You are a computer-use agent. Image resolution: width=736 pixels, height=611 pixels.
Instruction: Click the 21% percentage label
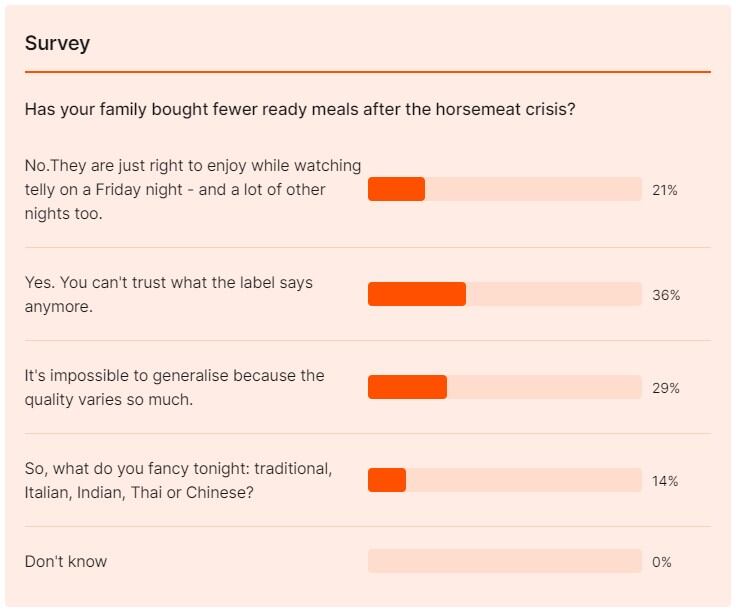tap(664, 190)
